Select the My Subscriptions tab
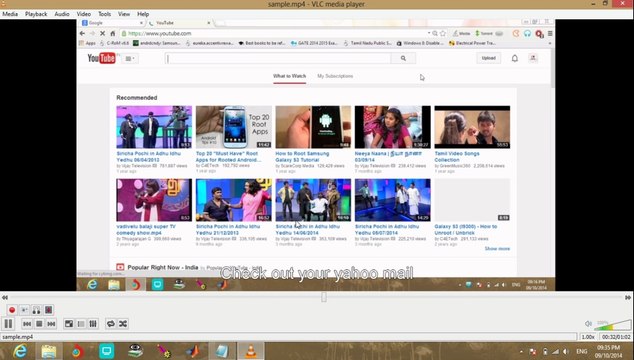This screenshot has height=360, width=634. coord(335,76)
